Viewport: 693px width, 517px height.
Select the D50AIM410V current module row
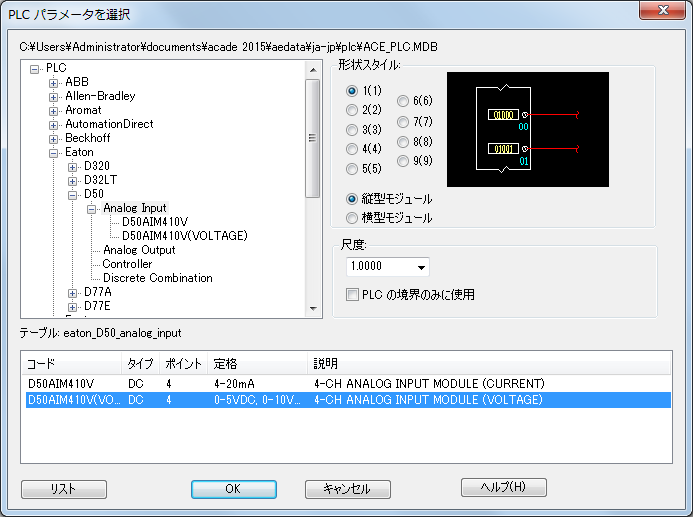point(348,384)
